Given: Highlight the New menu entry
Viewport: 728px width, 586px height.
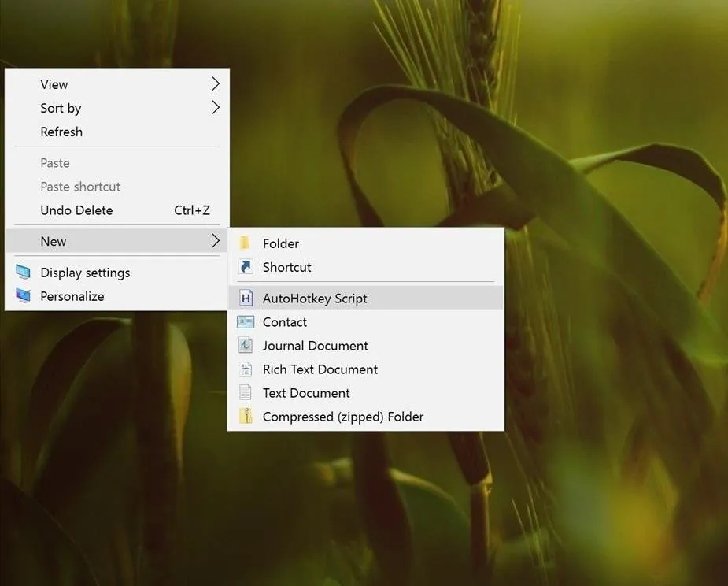Looking at the screenshot, I should [117, 241].
